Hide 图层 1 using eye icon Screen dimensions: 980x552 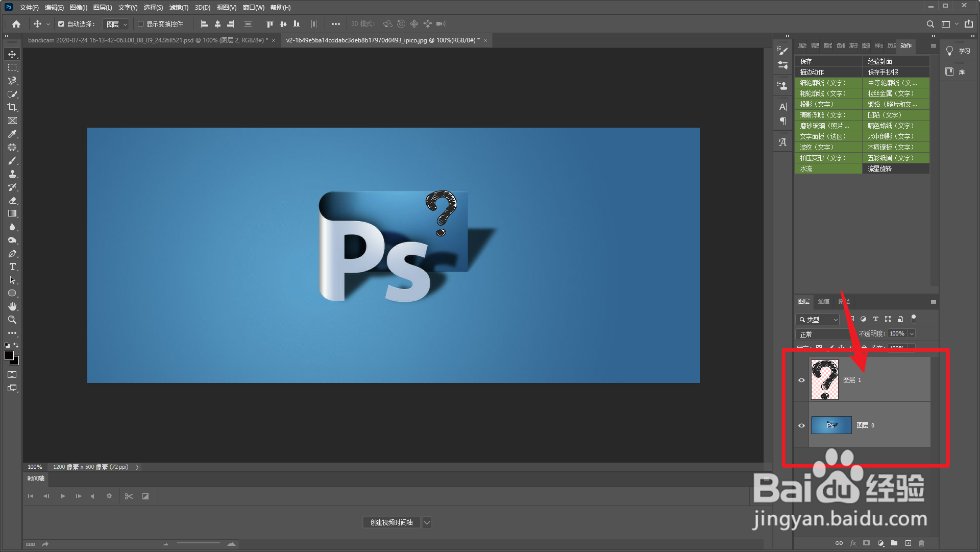pyautogui.click(x=801, y=380)
